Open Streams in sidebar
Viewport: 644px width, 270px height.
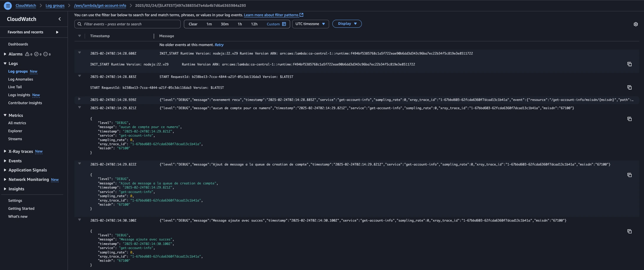pyautogui.click(x=15, y=139)
